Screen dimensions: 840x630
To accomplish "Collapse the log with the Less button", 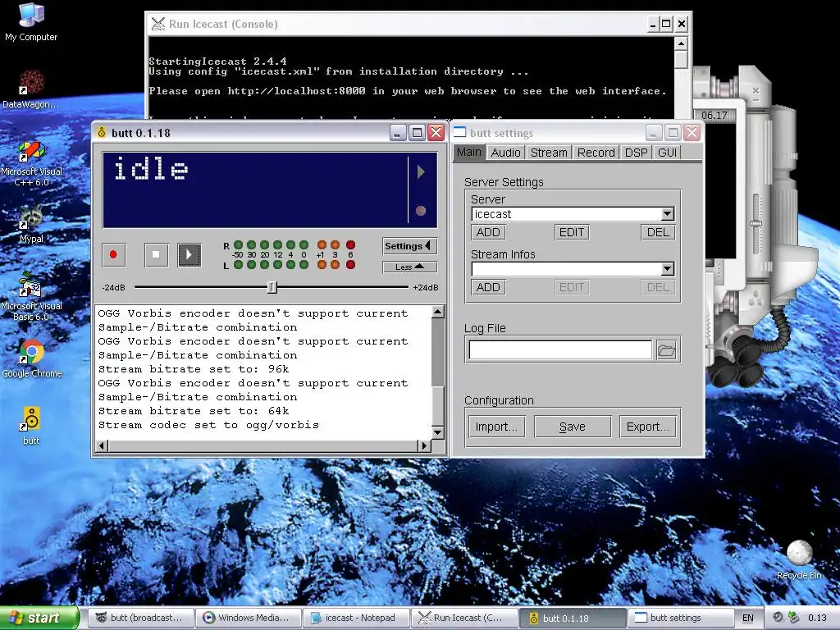I will [410, 267].
